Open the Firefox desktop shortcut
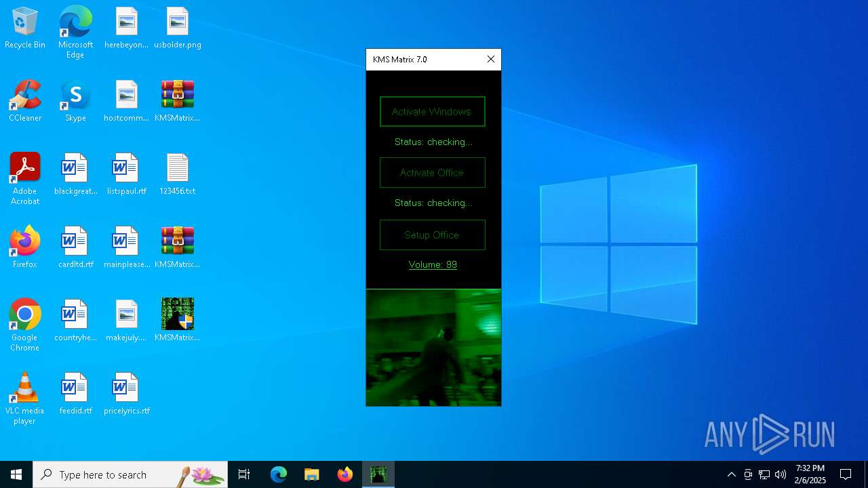This screenshot has height=488, width=868. [x=25, y=248]
